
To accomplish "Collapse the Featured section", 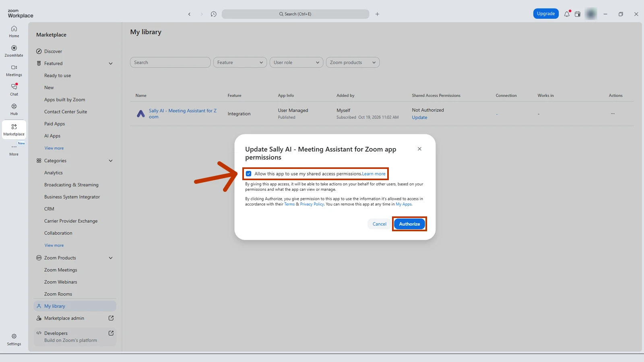I will [111, 64].
